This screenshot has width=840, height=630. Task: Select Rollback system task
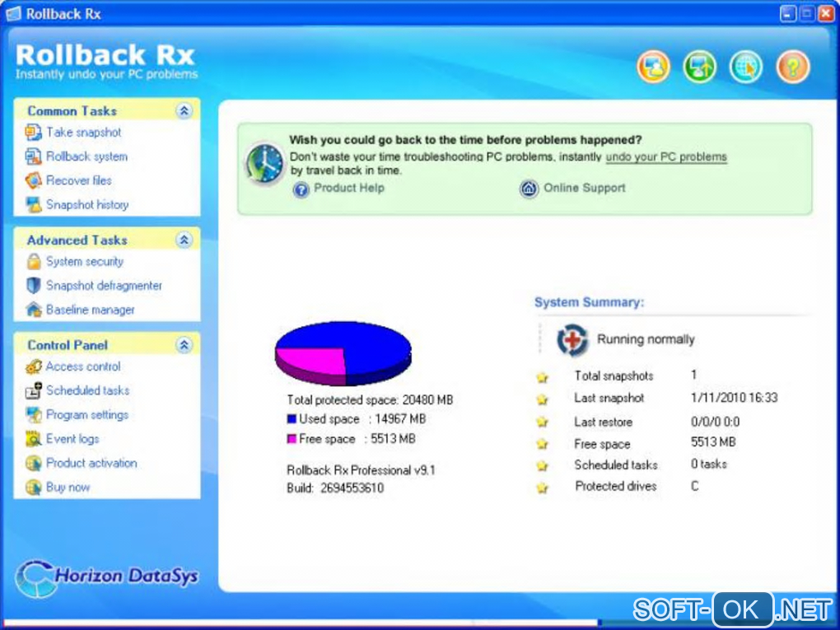point(86,156)
